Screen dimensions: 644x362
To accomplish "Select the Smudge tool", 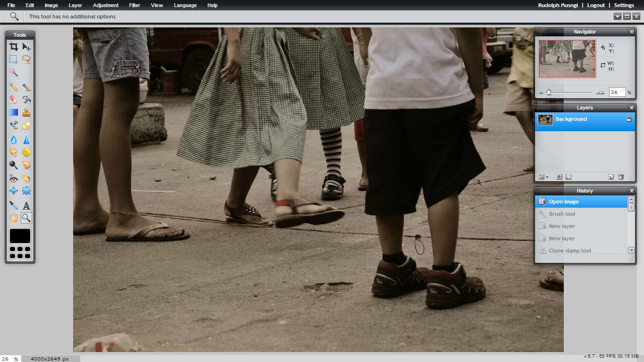I will click(x=14, y=152).
